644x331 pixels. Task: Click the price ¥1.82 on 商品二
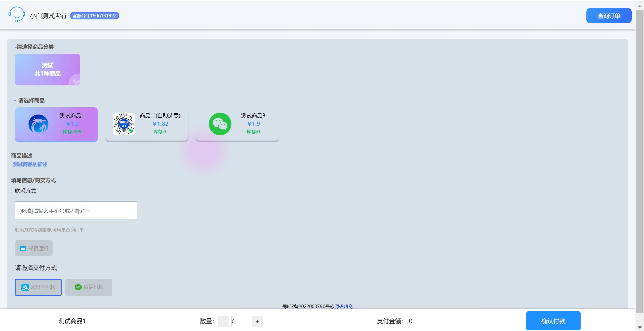point(160,124)
